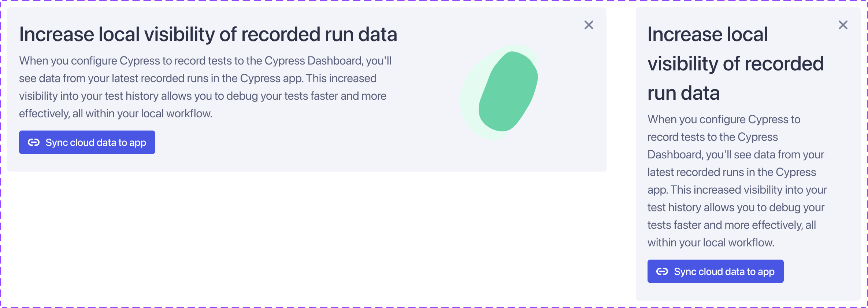Click the blue sync button label on the right card

click(724, 271)
